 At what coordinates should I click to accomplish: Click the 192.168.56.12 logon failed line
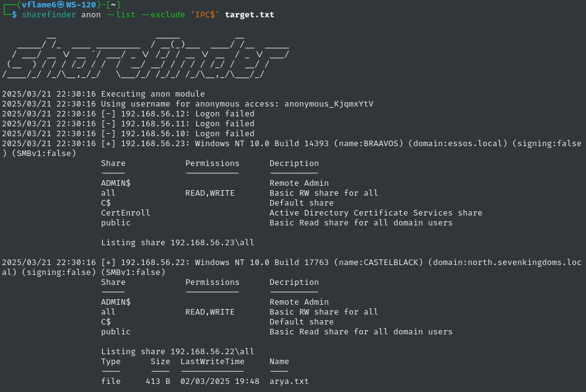[x=128, y=113]
